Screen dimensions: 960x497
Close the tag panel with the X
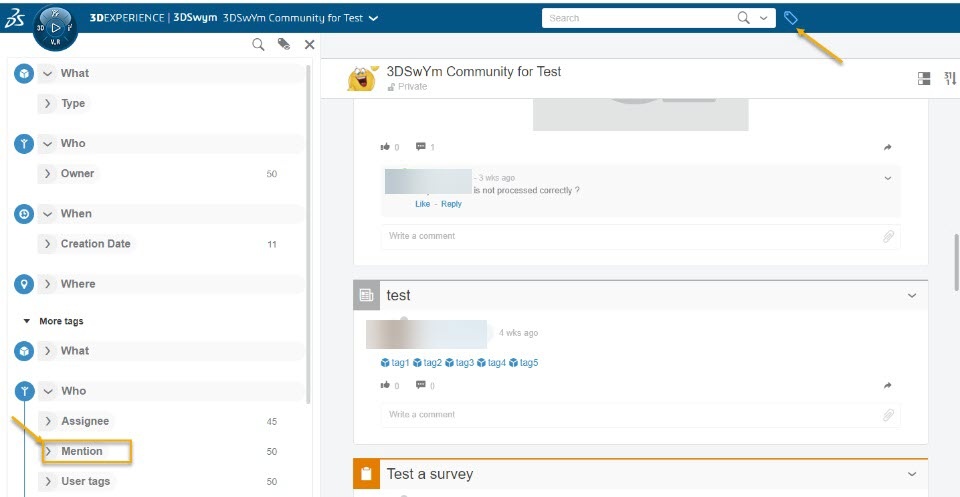click(309, 44)
